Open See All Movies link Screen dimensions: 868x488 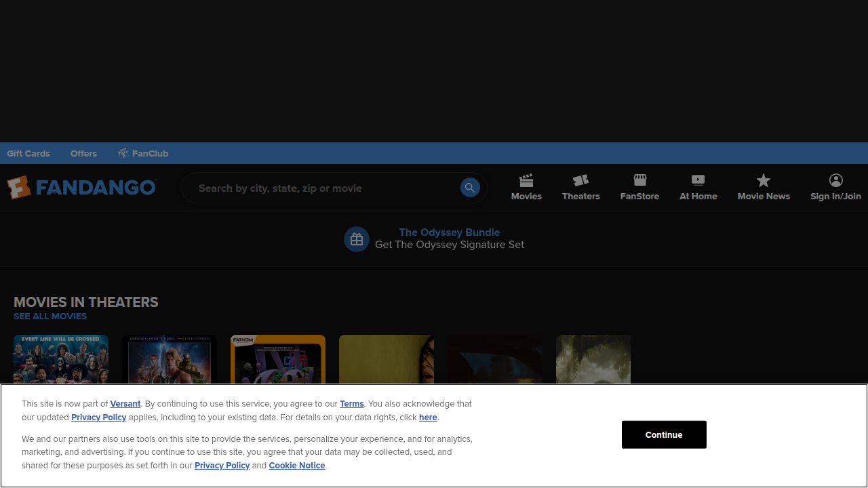click(x=50, y=316)
